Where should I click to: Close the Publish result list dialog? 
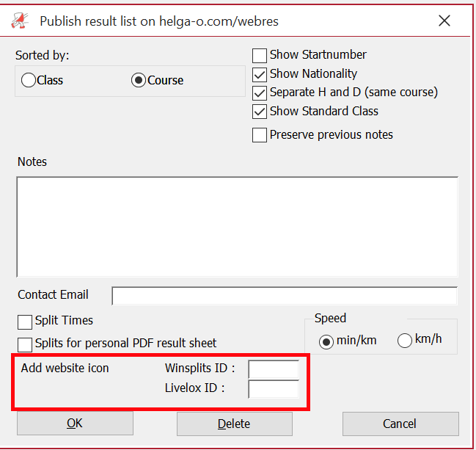coord(444,21)
